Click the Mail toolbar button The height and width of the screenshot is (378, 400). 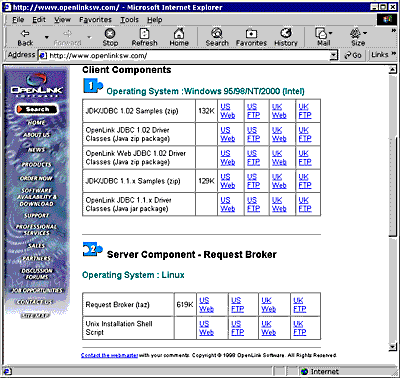click(x=323, y=37)
